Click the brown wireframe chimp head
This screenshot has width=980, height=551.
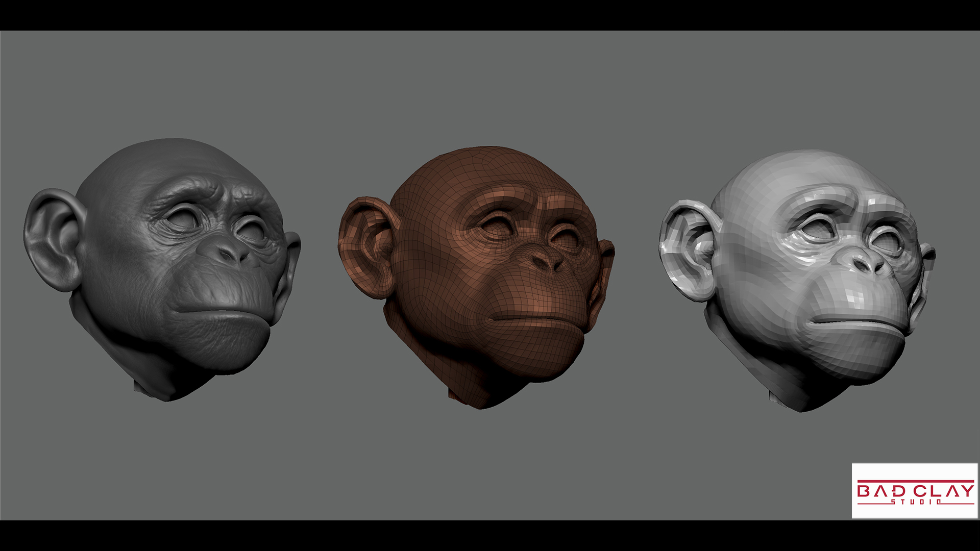pos(477,278)
